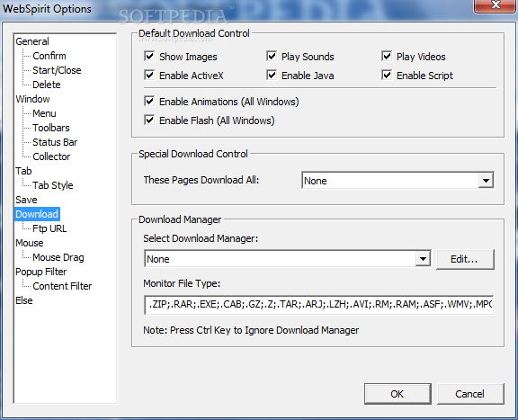Select Start/Close tree item
Screen dimensions: 518x420
coord(57,70)
